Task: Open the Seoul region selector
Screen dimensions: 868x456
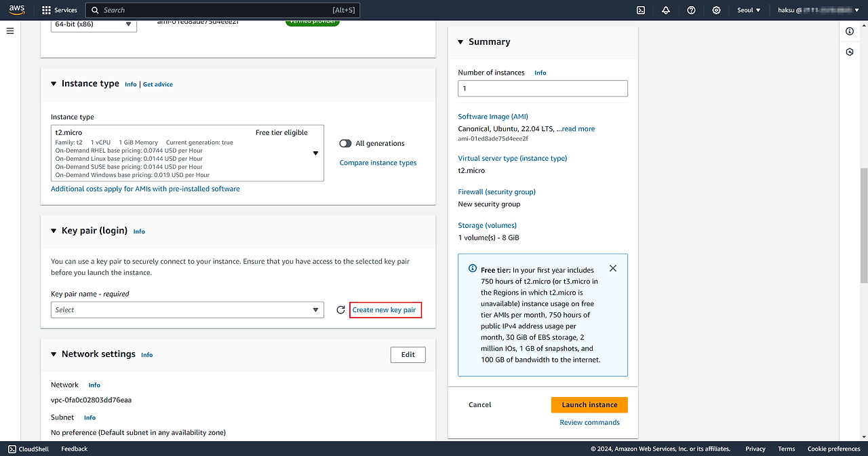Action: tap(749, 10)
